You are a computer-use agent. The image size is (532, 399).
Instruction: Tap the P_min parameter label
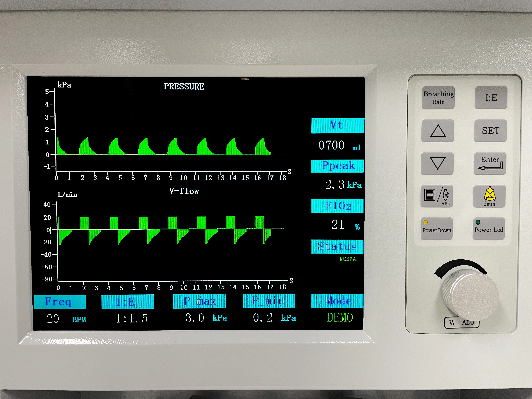(269, 301)
